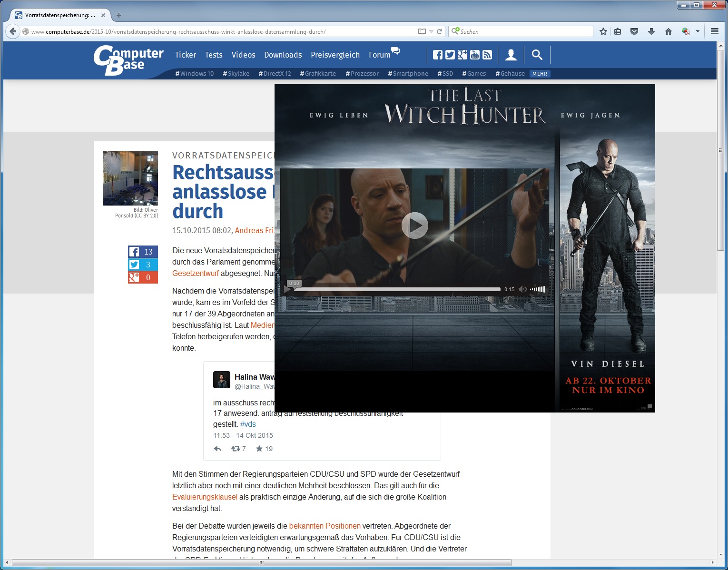Viewport: 728px width, 570px height.
Task: Expand the MEHR topics button
Action: pos(540,74)
